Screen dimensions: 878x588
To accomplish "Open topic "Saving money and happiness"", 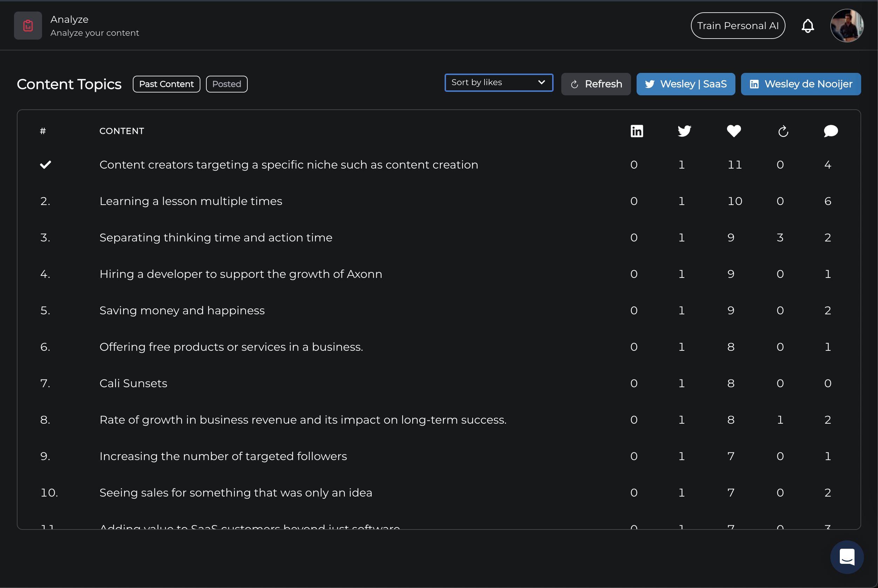I will [182, 310].
